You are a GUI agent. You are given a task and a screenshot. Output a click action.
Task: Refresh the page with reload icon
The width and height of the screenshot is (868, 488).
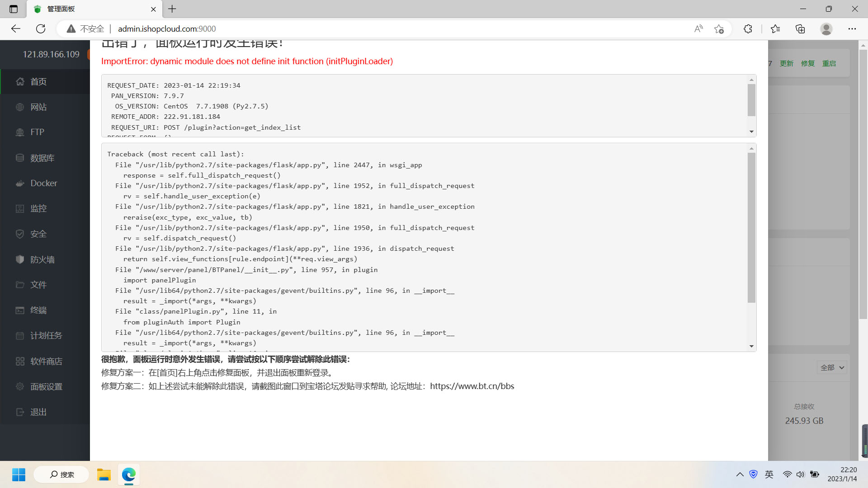[x=41, y=28]
